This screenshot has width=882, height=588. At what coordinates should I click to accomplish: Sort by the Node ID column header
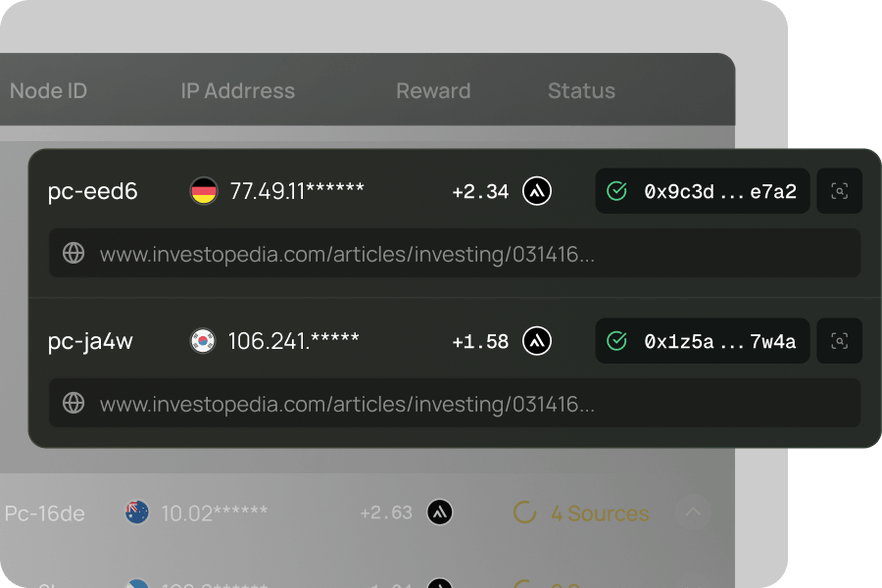48,91
